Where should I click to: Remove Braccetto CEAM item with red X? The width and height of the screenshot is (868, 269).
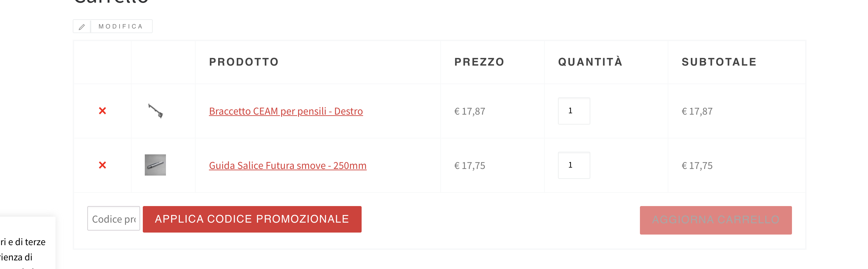point(102,111)
